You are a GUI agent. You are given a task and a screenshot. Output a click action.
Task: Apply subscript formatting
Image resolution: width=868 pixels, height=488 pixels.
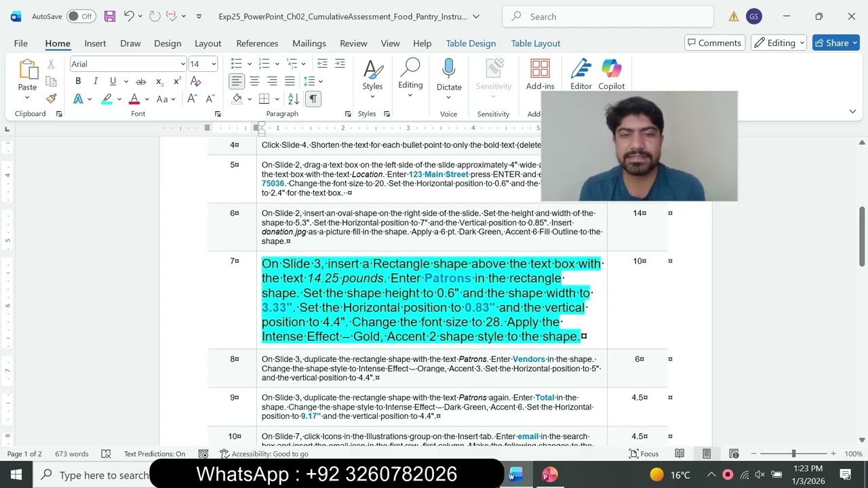[x=159, y=81]
